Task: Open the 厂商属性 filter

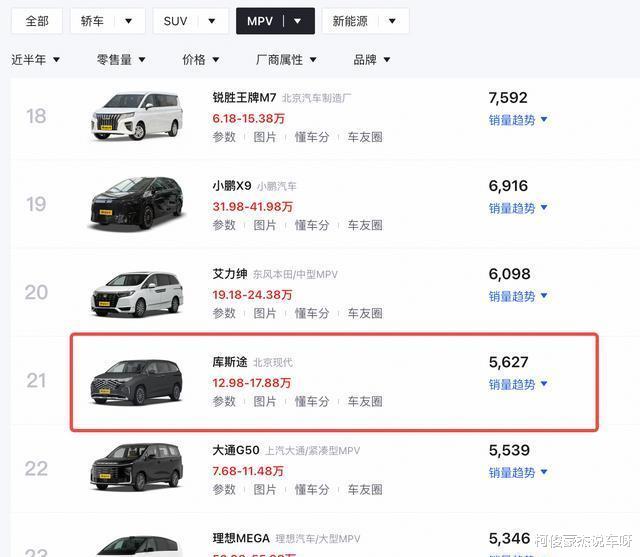Action: 286,60
